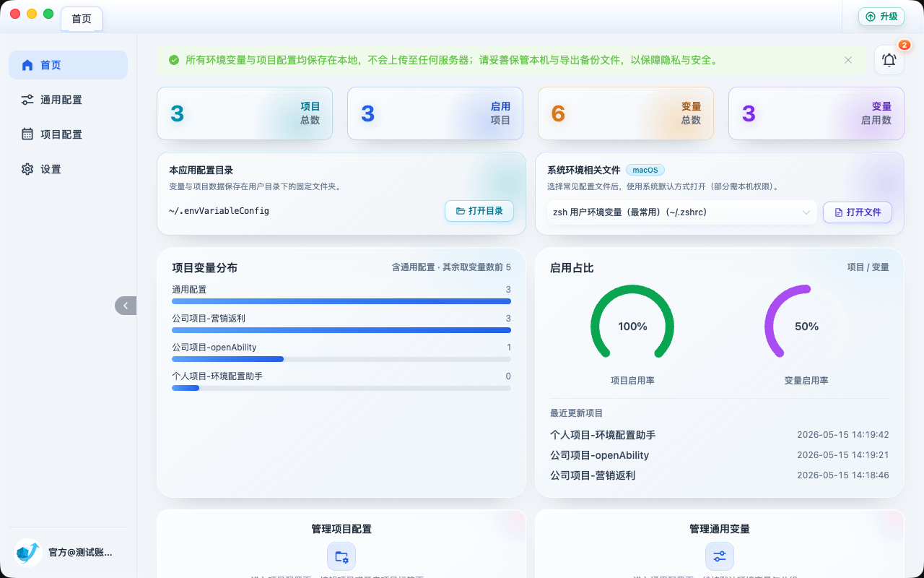
Task: Click the 项目配置 calendar icon in sidebar
Action: [27, 134]
